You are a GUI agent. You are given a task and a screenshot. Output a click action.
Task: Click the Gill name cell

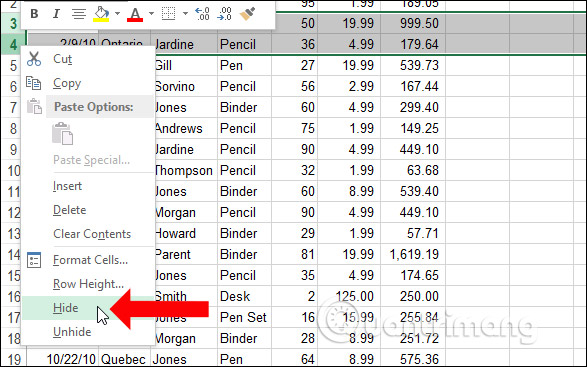(x=184, y=66)
